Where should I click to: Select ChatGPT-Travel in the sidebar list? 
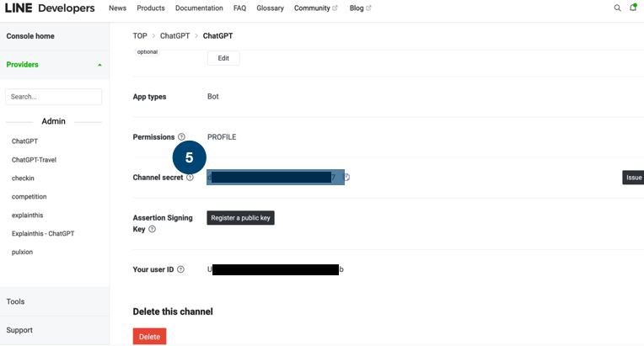(x=34, y=160)
